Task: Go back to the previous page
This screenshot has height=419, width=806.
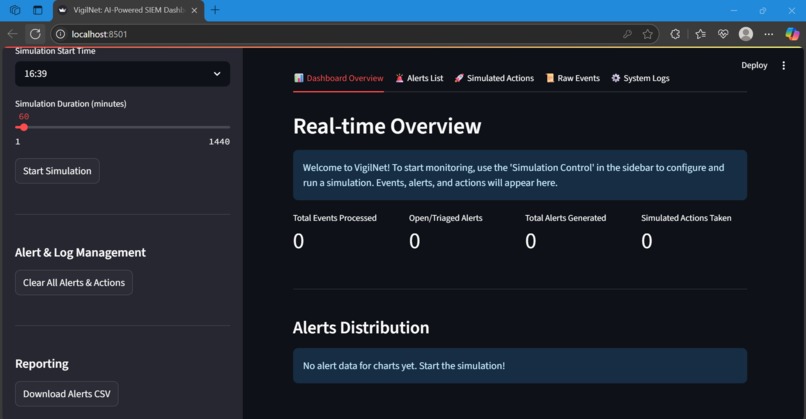Action: (12, 34)
